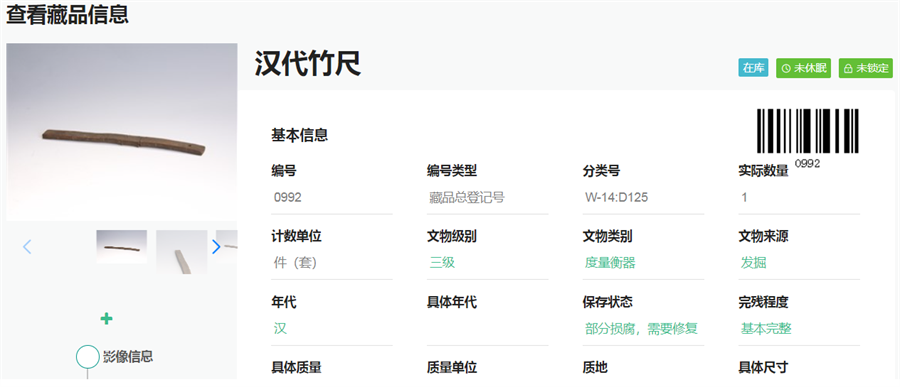900x387 pixels.
Task: Click the 保存状态 field label
Action: tap(608, 301)
